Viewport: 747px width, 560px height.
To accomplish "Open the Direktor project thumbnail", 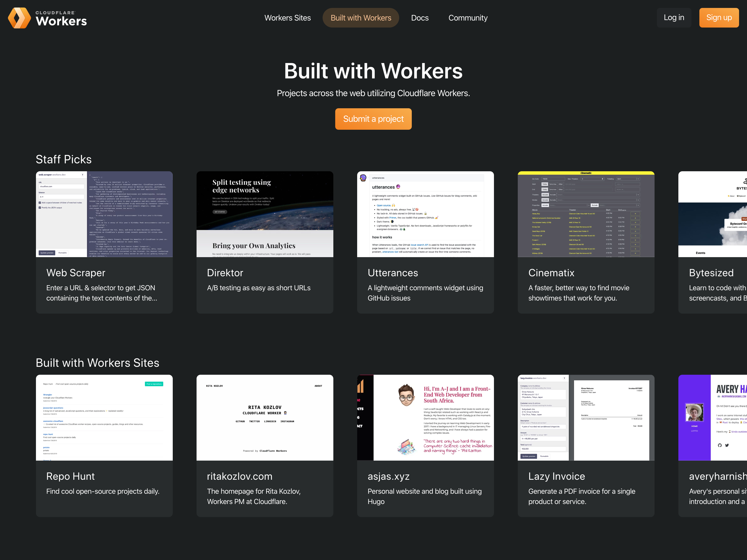I will click(x=265, y=214).
